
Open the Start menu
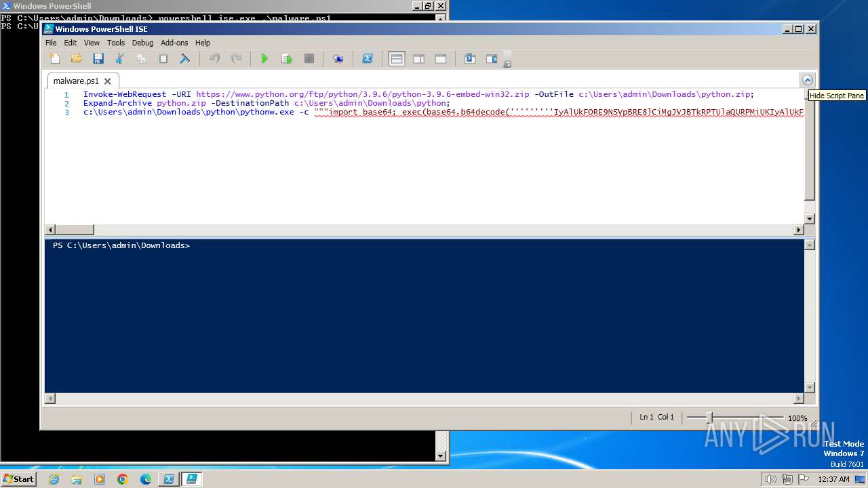18,479
